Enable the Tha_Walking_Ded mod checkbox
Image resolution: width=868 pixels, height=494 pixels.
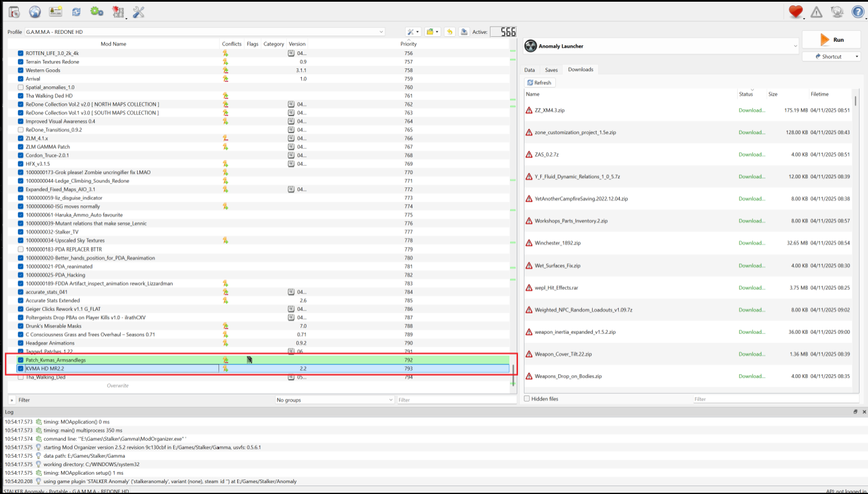(x=21, y=377)
